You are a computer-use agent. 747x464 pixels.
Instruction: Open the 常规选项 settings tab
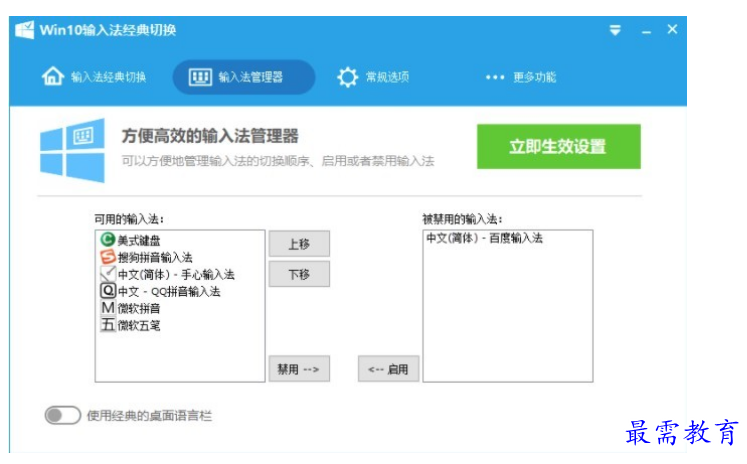(x=373, y=77)
